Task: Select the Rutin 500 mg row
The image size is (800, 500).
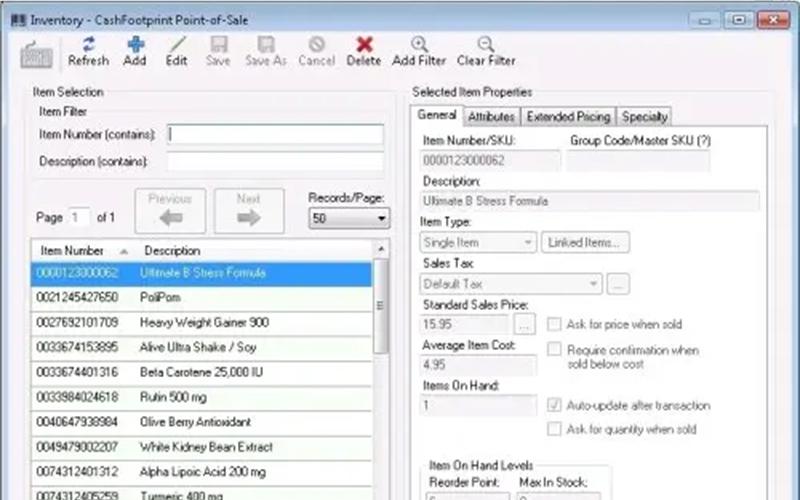Action: 202,397
